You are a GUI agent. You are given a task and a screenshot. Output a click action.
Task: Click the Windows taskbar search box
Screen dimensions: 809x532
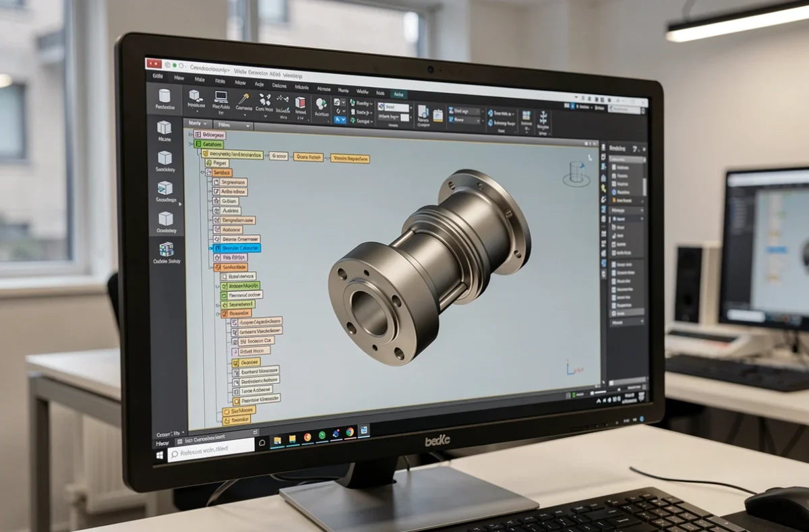click(x=211, y=448)
